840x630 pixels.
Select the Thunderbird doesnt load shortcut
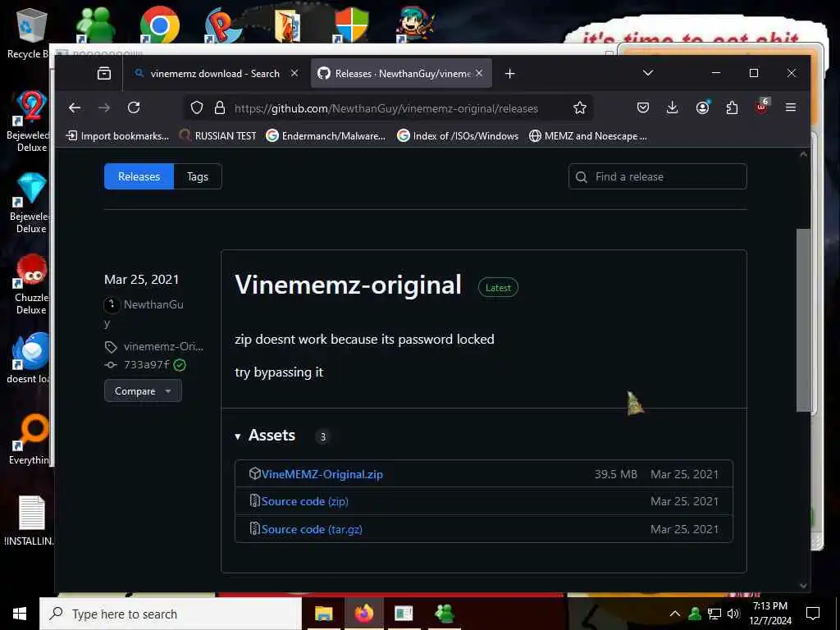pos(30,358)
